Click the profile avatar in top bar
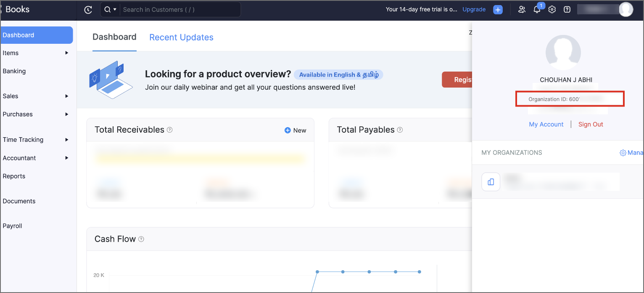The width and height of the screenshot is (644, 293). 626,9
